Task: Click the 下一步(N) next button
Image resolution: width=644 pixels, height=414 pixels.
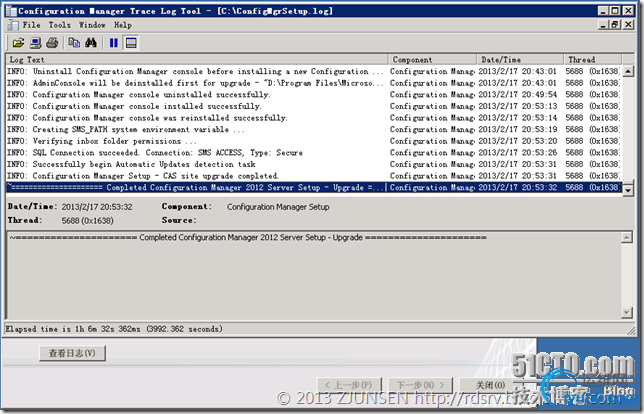Action: [x=420, y=385]
